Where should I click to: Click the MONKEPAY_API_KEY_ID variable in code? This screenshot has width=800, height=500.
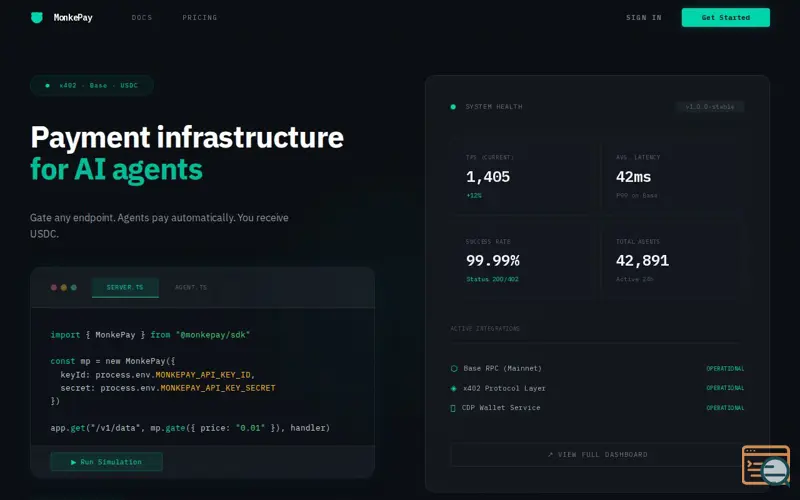click(x=203, y=374)
